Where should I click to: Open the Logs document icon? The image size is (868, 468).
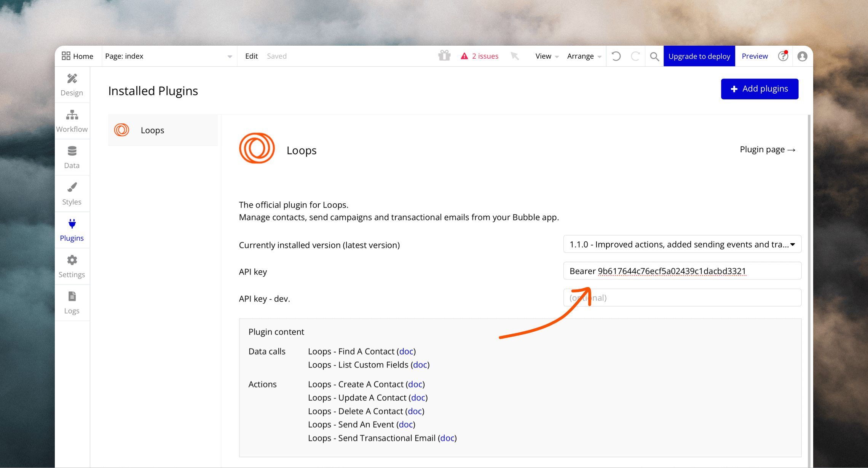[72, 296]
